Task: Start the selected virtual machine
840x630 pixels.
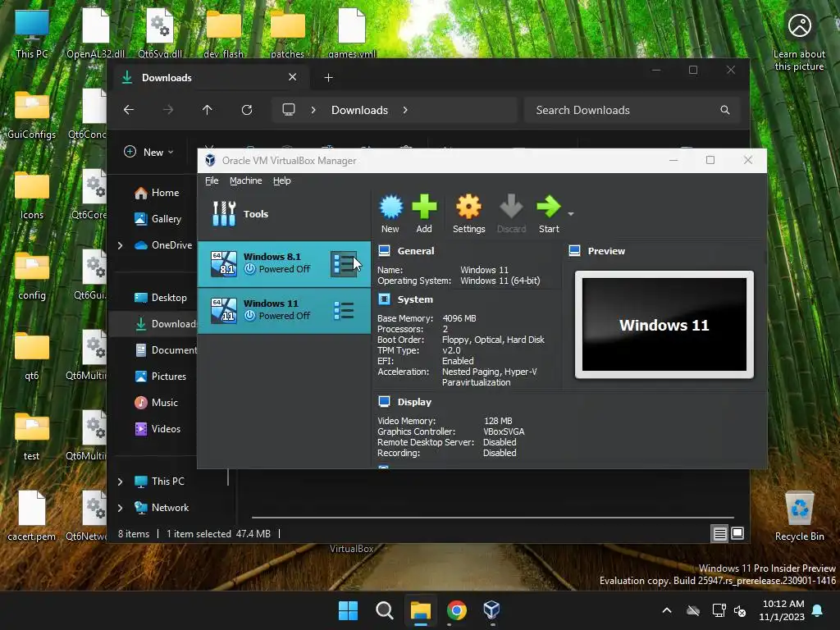Action: pos(549,213)
